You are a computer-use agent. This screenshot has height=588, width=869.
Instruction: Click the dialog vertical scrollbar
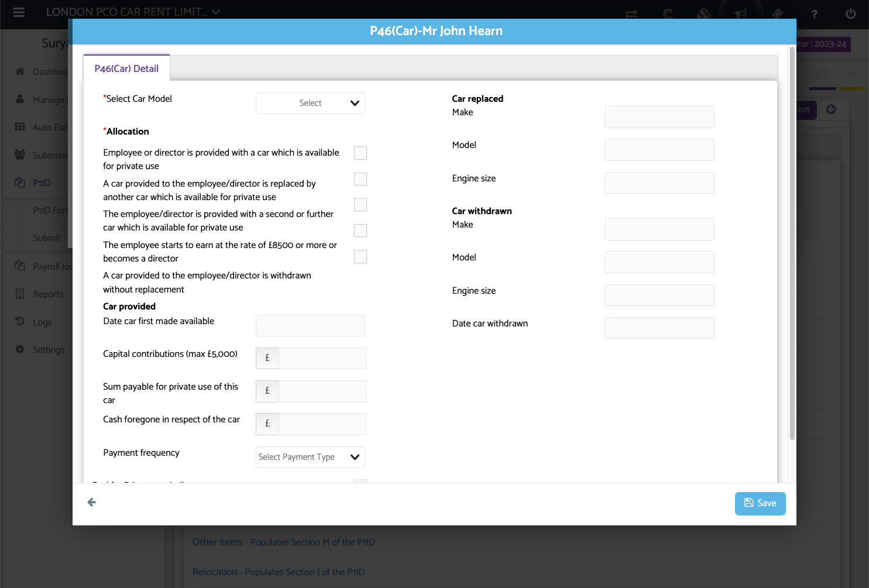pyautogui.click(x=792, y=243)
